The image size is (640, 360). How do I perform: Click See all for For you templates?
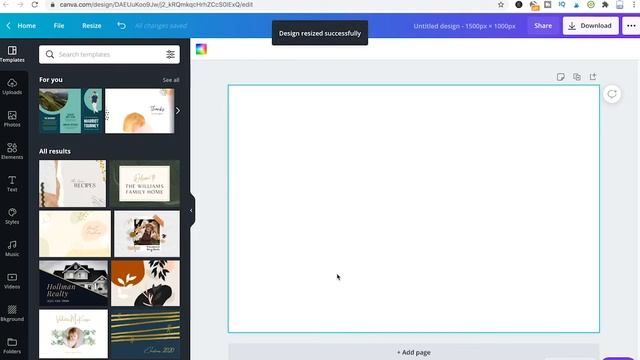click(171, 80)
